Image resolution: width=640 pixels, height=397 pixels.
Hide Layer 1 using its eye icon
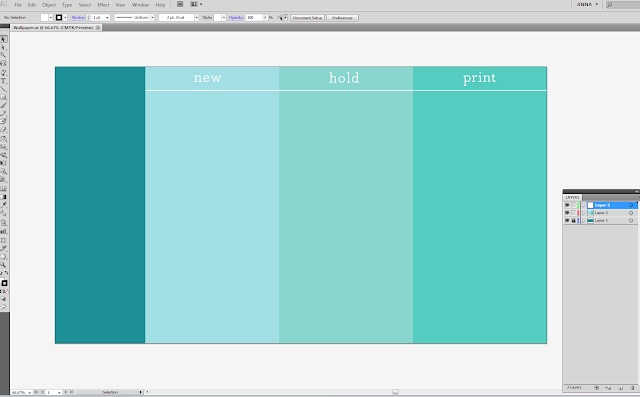[x=567, y=220]
